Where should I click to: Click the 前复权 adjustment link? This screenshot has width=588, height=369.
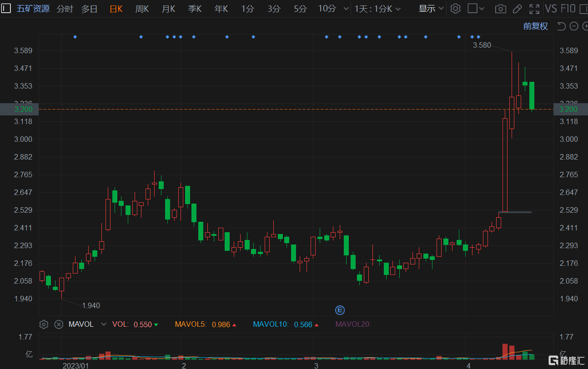pyautogui.click(x=535, y=26)
